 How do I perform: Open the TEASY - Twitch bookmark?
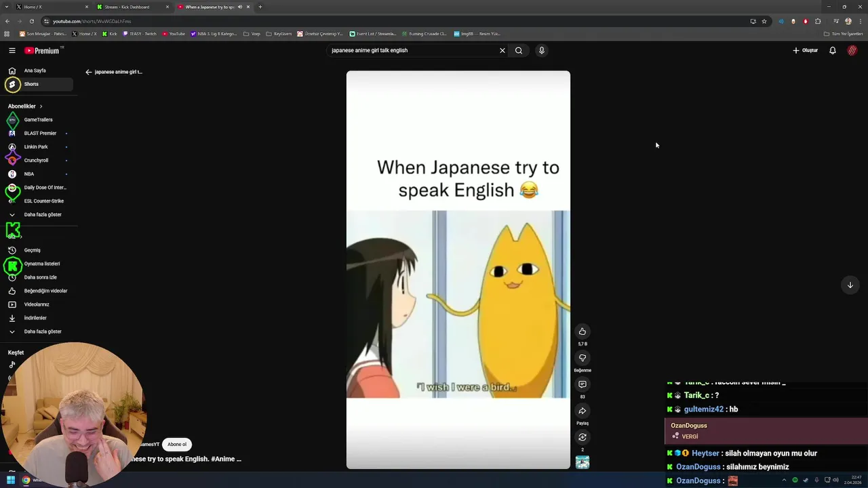[140, 33]
